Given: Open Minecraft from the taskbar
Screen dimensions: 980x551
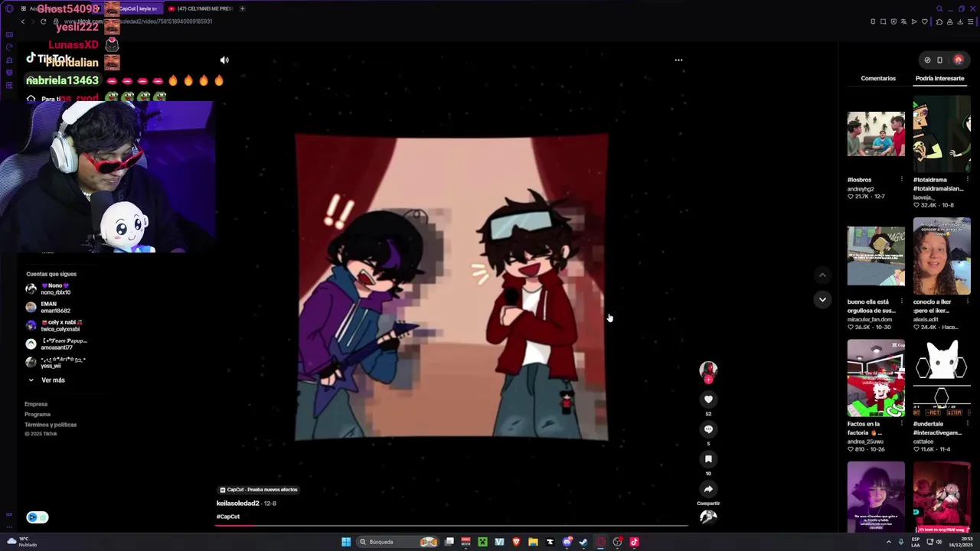Looking at the screenshot, I should click(x=482, y=542).
